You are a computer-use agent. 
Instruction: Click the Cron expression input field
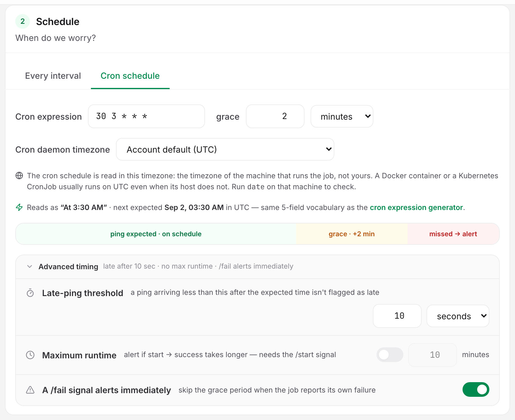tap(146, 116)
